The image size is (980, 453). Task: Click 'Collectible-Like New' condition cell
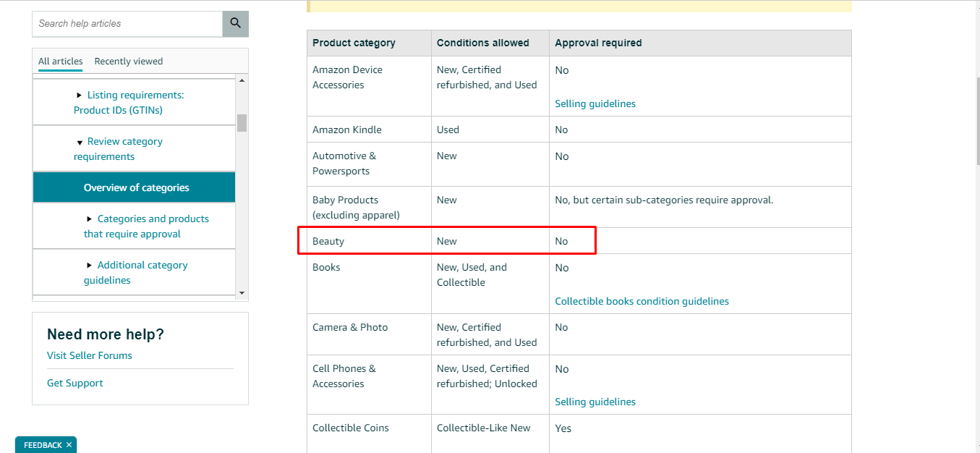click(x=490, y=434)
